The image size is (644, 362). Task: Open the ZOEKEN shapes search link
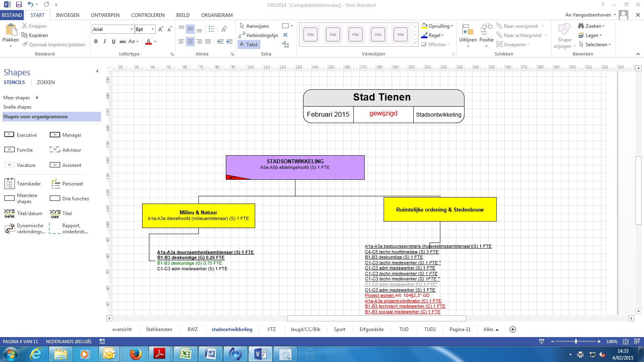[45, 82]
